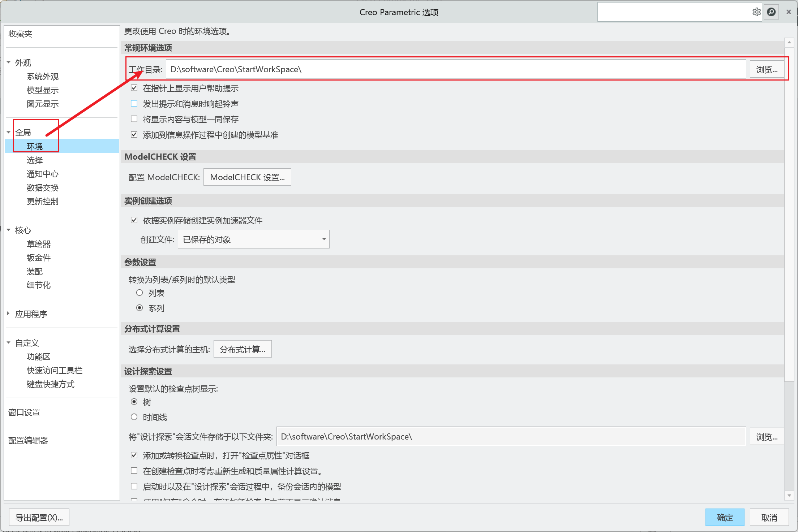The height and width of the screenshot is (532, 798).
Task: Select the '自定义' group label
Action: pyautogui.click(x=27, y=343)
